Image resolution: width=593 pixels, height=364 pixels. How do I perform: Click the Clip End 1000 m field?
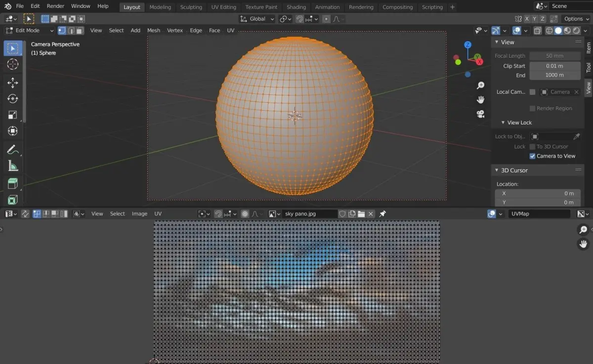(x=555, y=76)
